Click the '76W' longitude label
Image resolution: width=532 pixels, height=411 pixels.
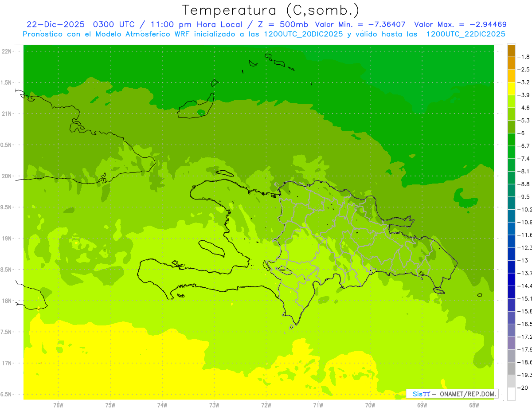pyautogui.click(x=58, y=405)
